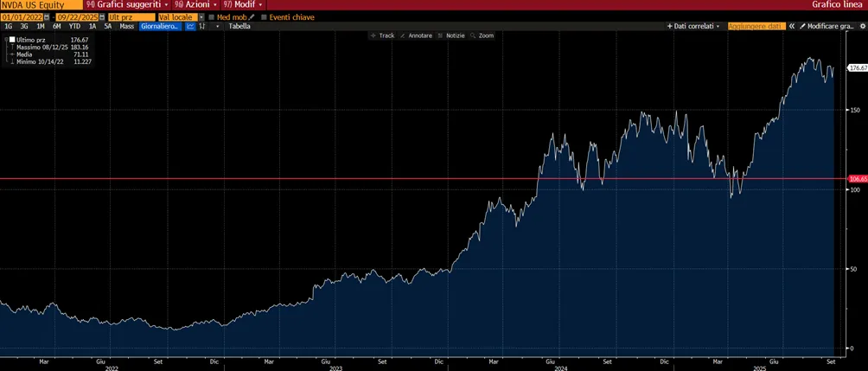The image size is (868, 371).
Task: Enable the Eventi chiave checkbox
Action: click(x=264, y=17)
